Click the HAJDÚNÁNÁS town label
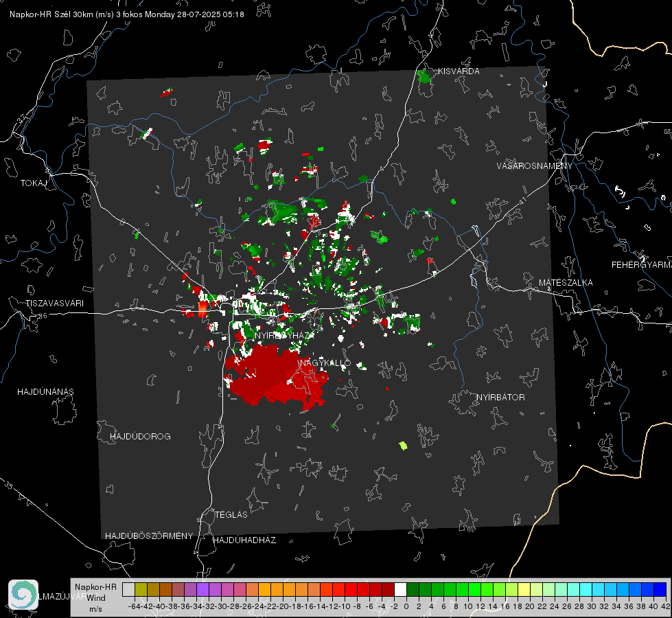672x618 pixels. point(45,392)
